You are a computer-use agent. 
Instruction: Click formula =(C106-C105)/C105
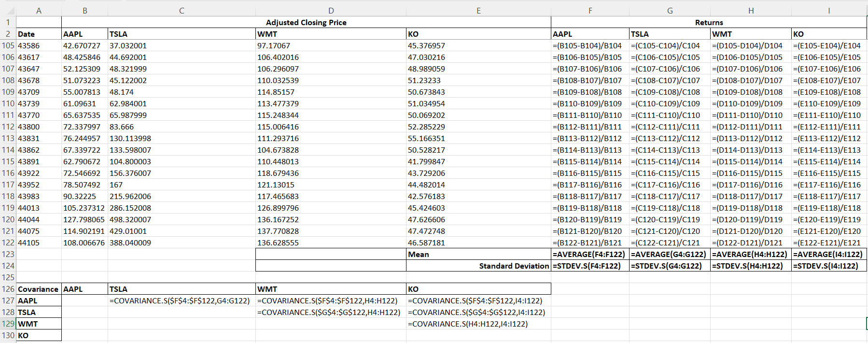670,57
